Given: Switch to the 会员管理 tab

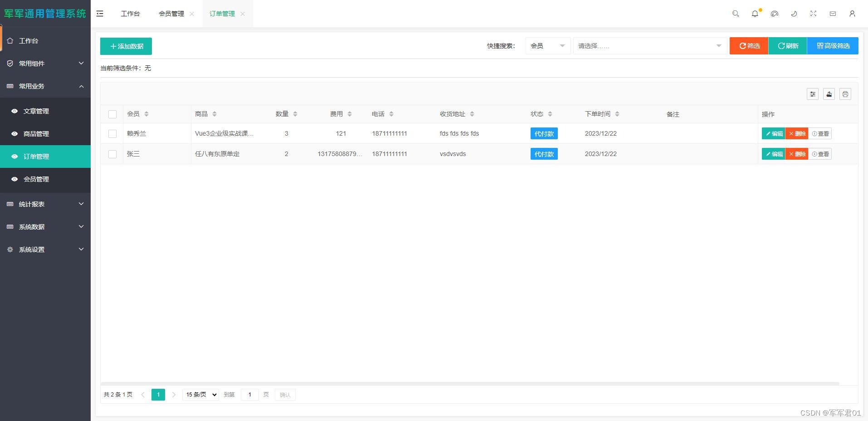Looking at the screenshot, I should click(171, 14).
